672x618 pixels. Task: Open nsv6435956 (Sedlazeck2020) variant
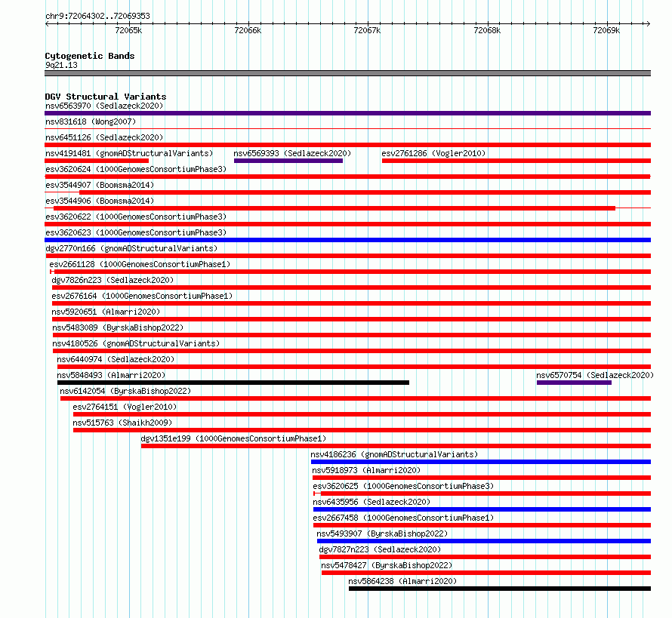click(371, 502)
